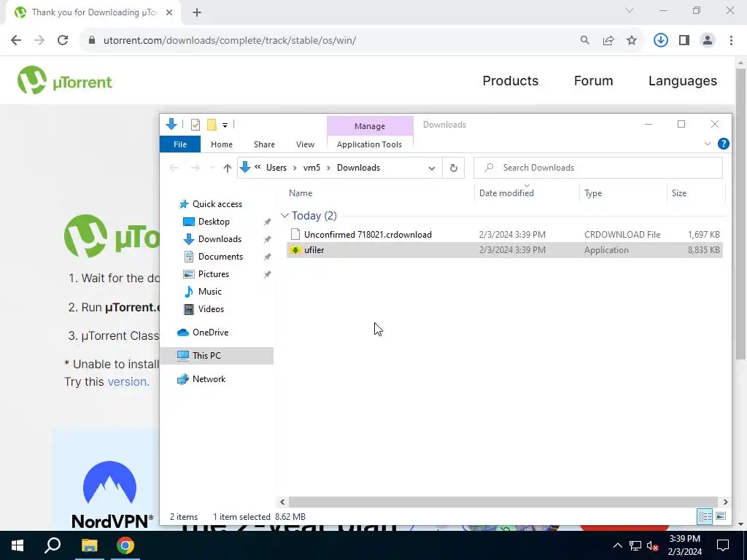Image resolution: width=747 pixels, height=560 pixels.
Task: Open the Products menu on uTorrent site
Action: coord(510,81)
